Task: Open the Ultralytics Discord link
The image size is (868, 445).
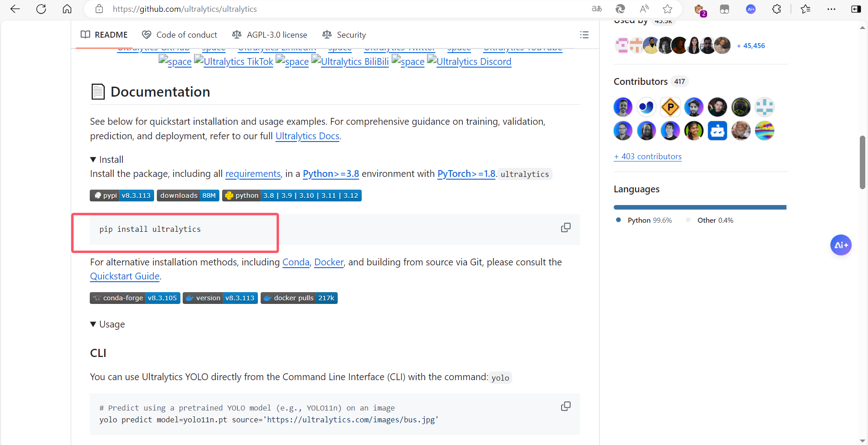Action: coord(469,62)
